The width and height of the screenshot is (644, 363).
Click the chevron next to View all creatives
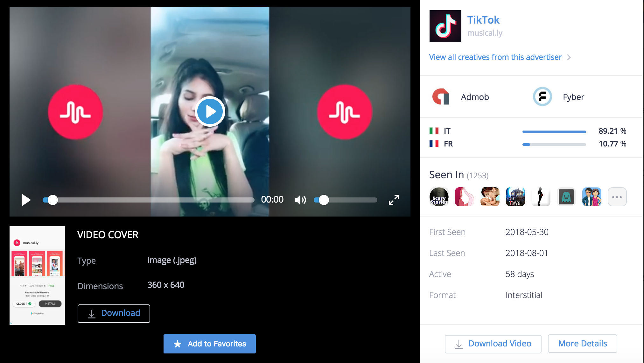569,57
